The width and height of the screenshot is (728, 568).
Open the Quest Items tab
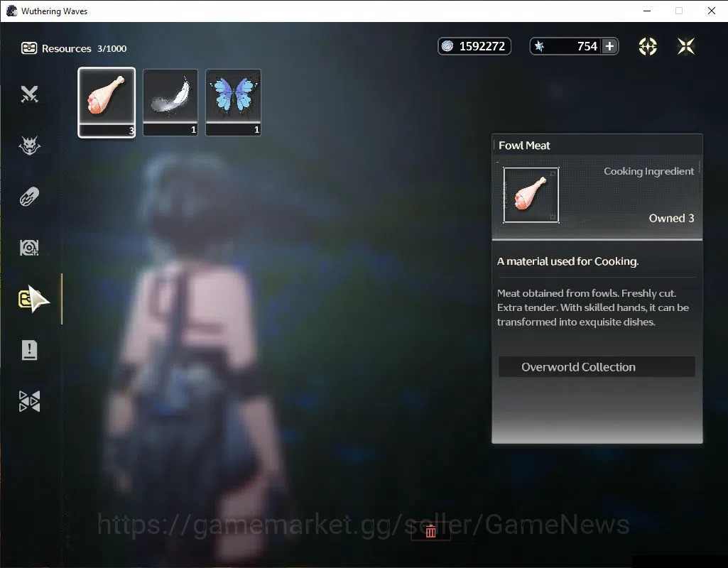point(29,350)
